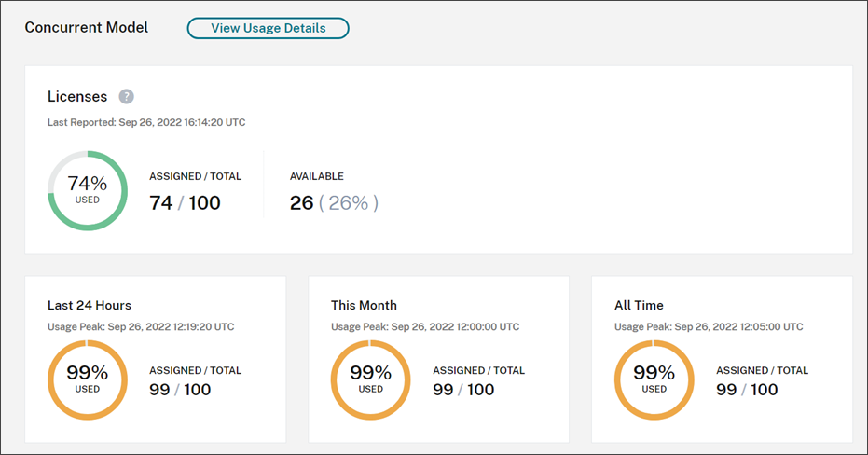Click the All Time card title
868x455 pixels.
click(639, 305)
